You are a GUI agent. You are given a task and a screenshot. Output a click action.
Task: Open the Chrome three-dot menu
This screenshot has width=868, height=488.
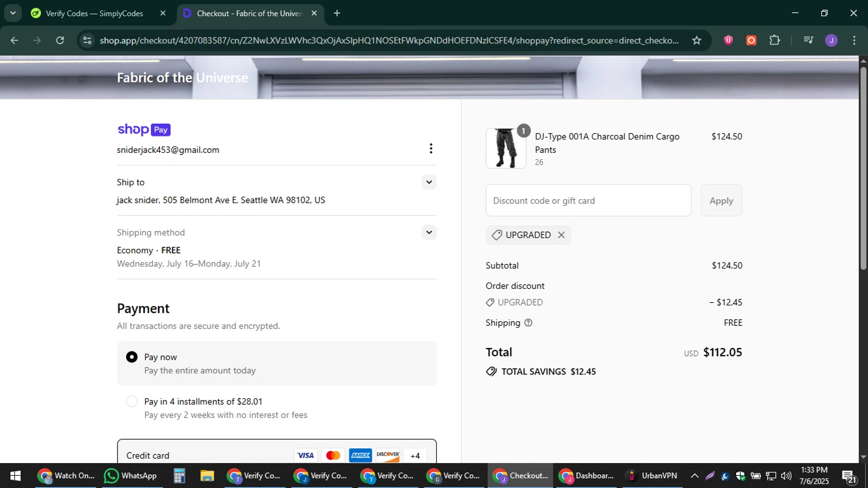(x=854, y=41)
